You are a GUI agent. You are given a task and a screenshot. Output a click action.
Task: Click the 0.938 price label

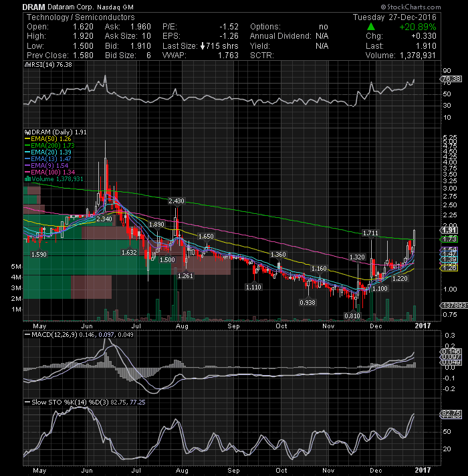pos(308,303)
